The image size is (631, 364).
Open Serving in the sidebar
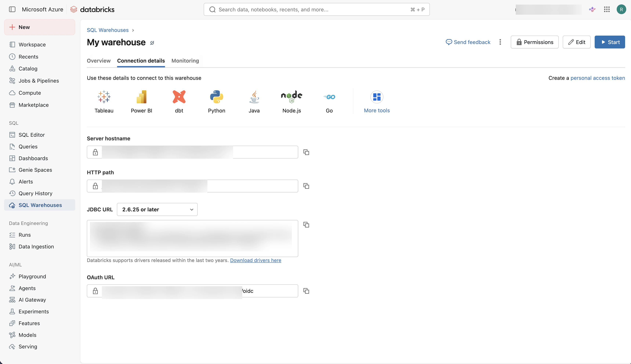click(x=39, y=347)
